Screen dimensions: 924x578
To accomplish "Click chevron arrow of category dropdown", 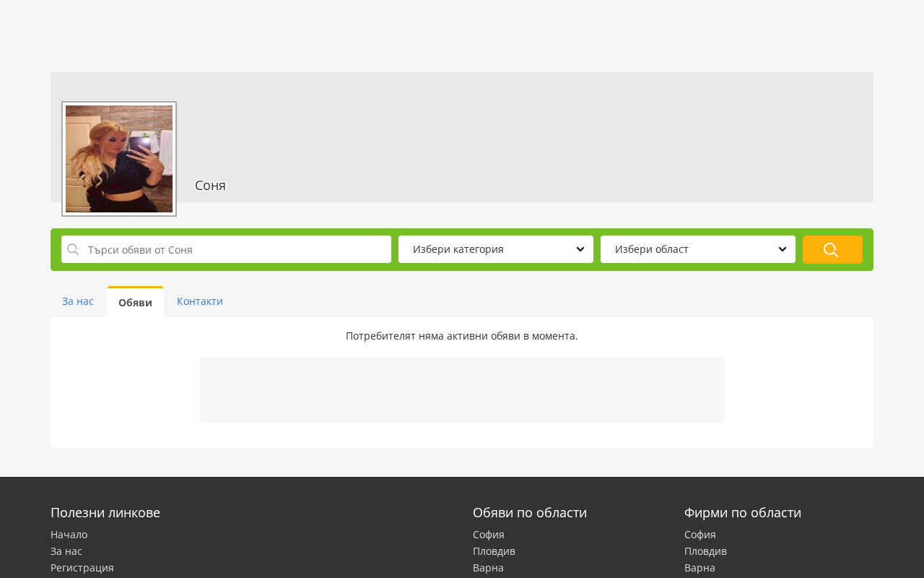I will click(x=580, y=249).
